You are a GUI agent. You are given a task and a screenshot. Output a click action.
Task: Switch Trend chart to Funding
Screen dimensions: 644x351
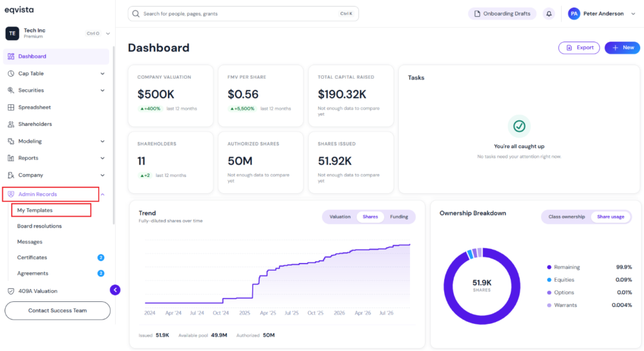pyautogui.click(x=399, y=216)
